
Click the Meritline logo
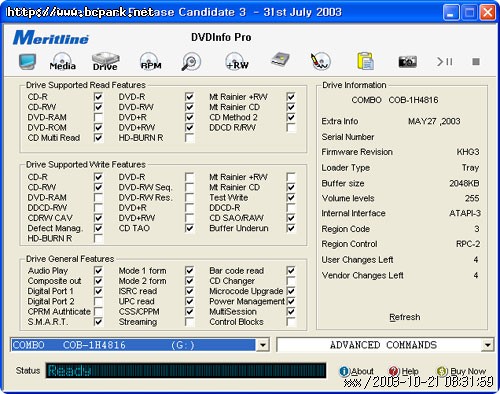click(x=51, y=37)
